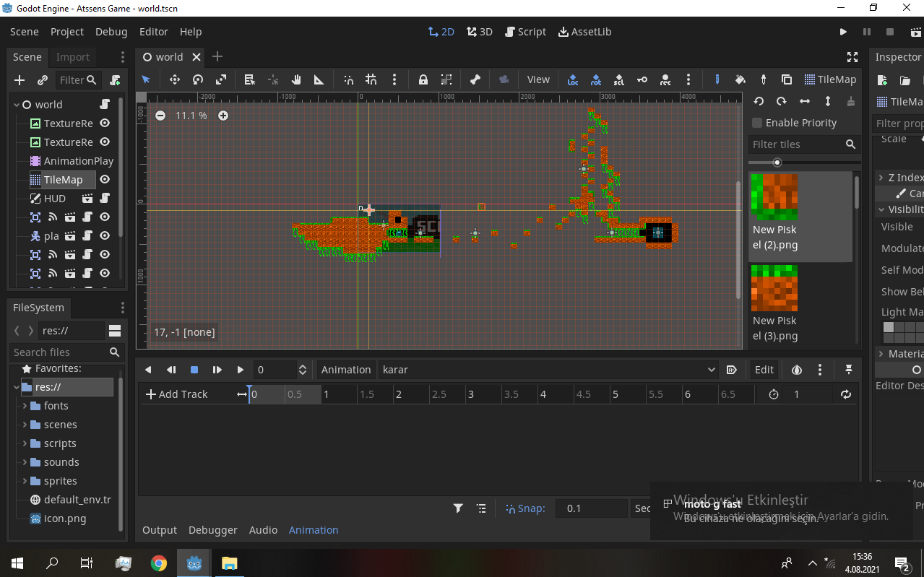The image size is (924, 577).
Task: Attach script to node icon in Scene dock
Action: tap(115, 80)
